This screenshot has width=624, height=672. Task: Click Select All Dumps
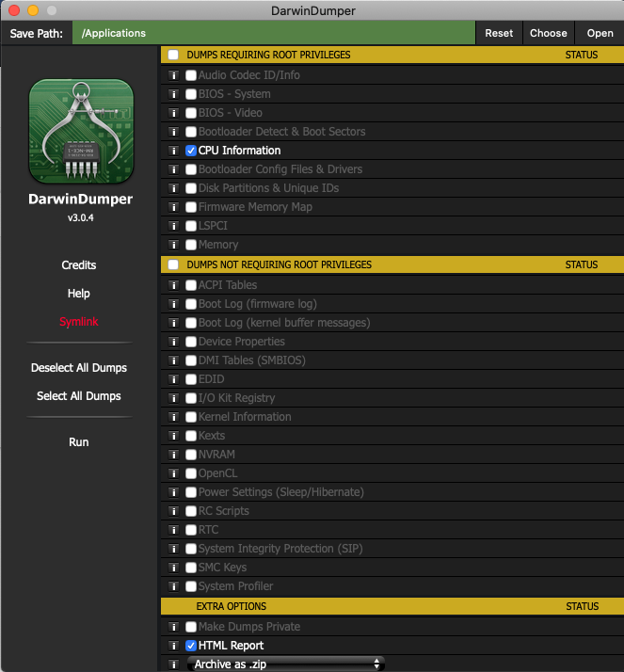tap(79, 396)
